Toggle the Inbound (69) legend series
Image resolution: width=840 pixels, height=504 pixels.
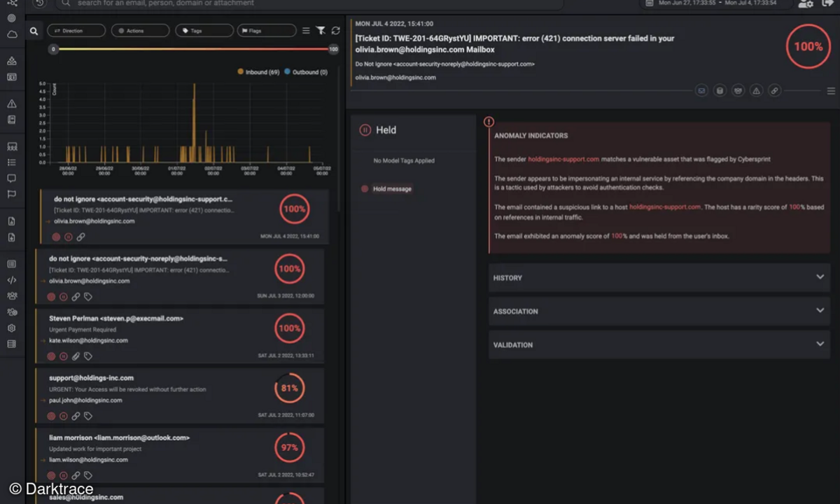pyautogui.click(x=258, y=72)
